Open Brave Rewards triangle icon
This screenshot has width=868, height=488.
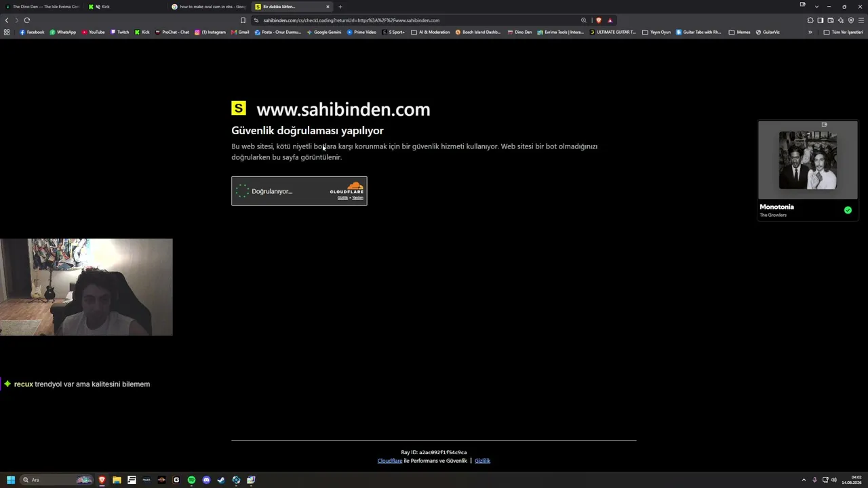tap(610, 20)
